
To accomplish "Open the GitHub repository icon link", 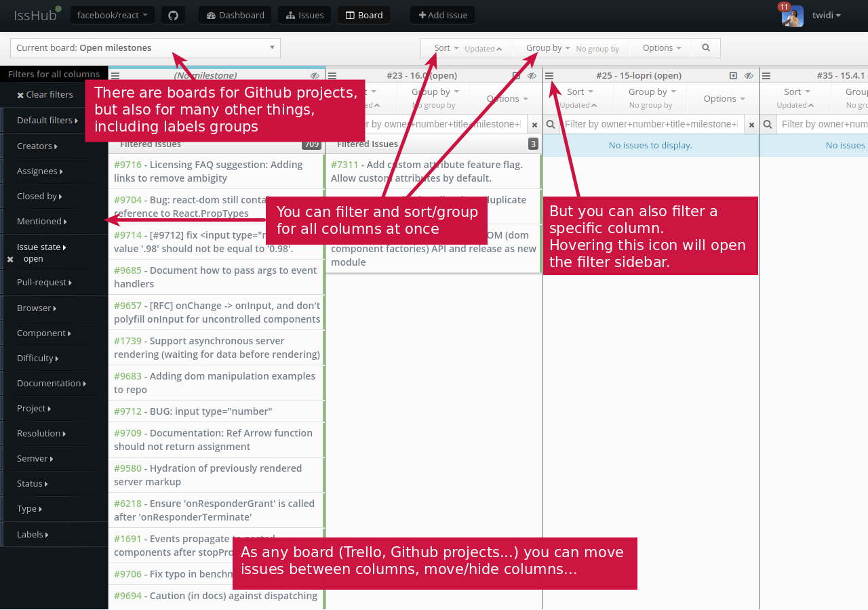I will click(173, 15).
